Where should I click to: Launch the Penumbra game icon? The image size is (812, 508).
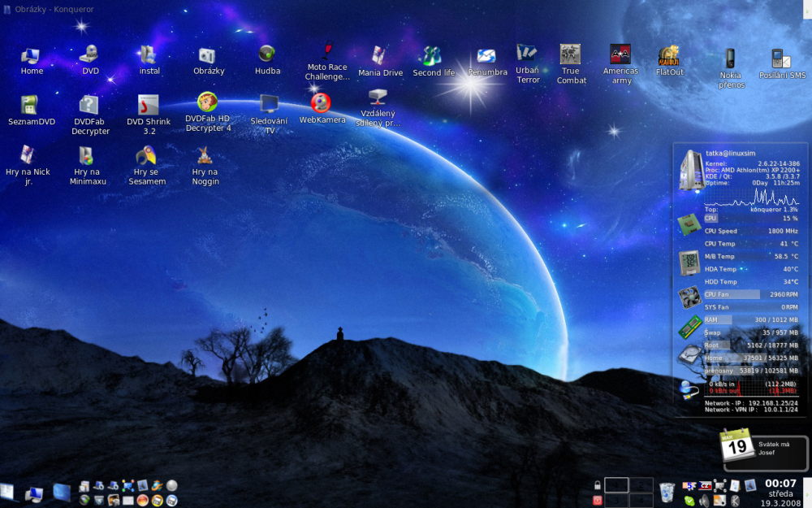486,63
